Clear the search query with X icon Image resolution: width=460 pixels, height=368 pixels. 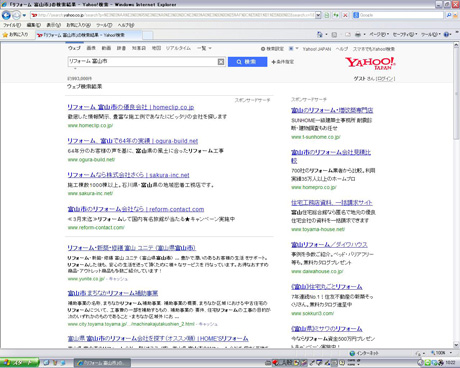tap(221, 62)
